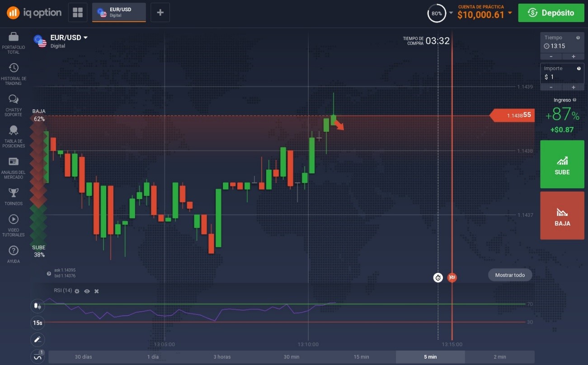Viewport: 588px width, 365px height.
Task: Click the ask/bid info question icon
Action: coord(49,273)
